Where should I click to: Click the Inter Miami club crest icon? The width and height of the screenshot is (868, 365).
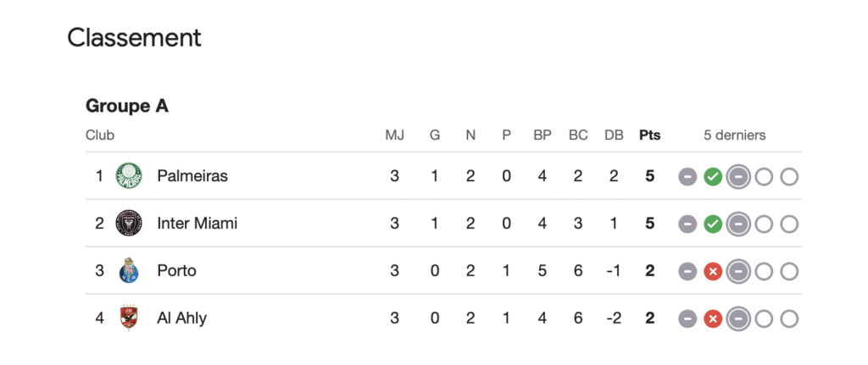[129, 224]
